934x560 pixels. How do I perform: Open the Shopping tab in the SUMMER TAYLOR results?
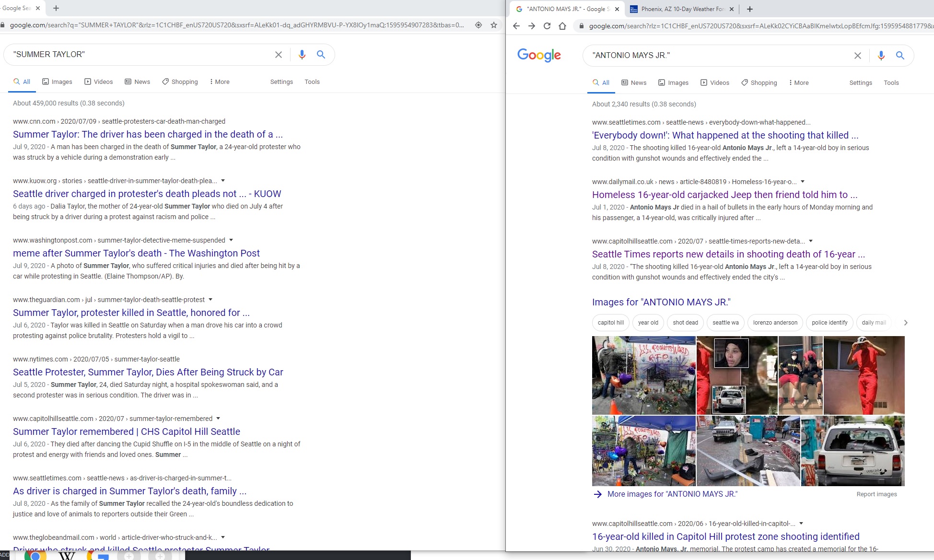click(180, 82)
